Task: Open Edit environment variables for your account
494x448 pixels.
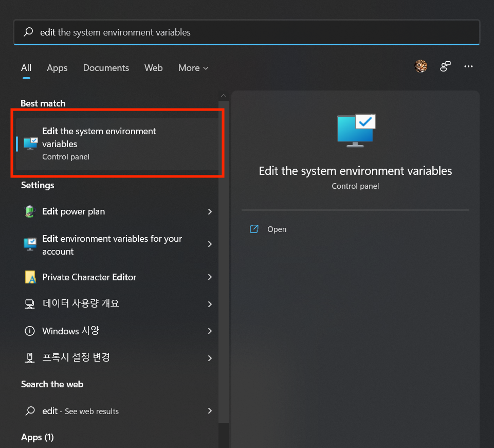Action: point(117,245)
